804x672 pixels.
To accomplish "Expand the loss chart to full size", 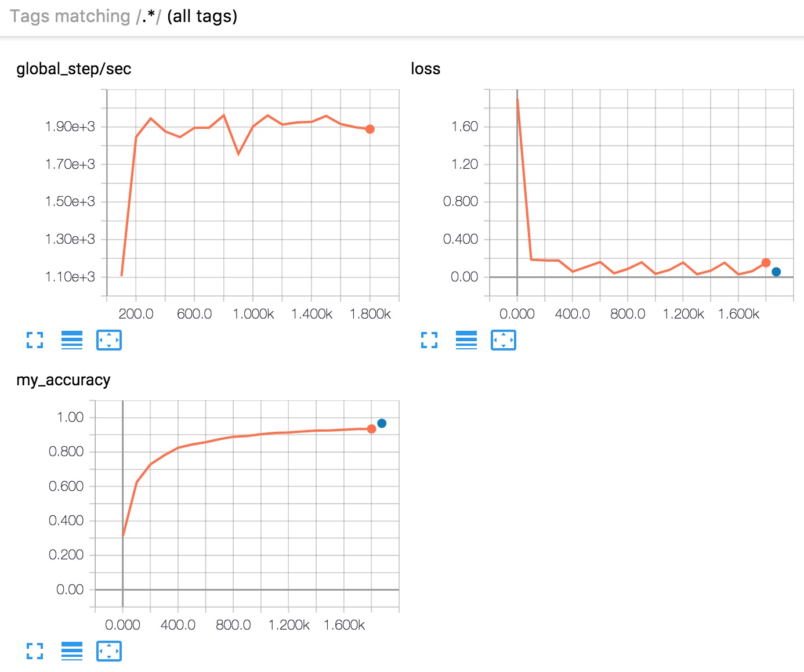I will pos(429,340).
